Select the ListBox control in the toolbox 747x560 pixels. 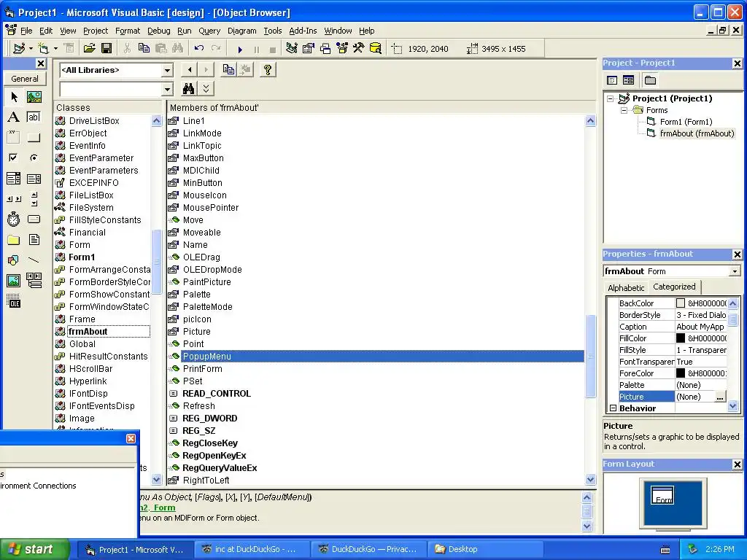(x=34, y=179)
